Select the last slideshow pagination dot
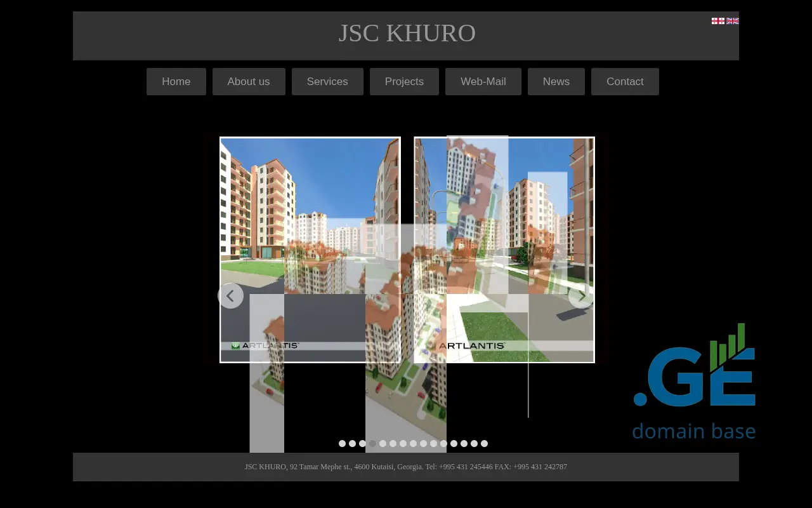Viewport: 812px width, 508px height. click(485, 444)
